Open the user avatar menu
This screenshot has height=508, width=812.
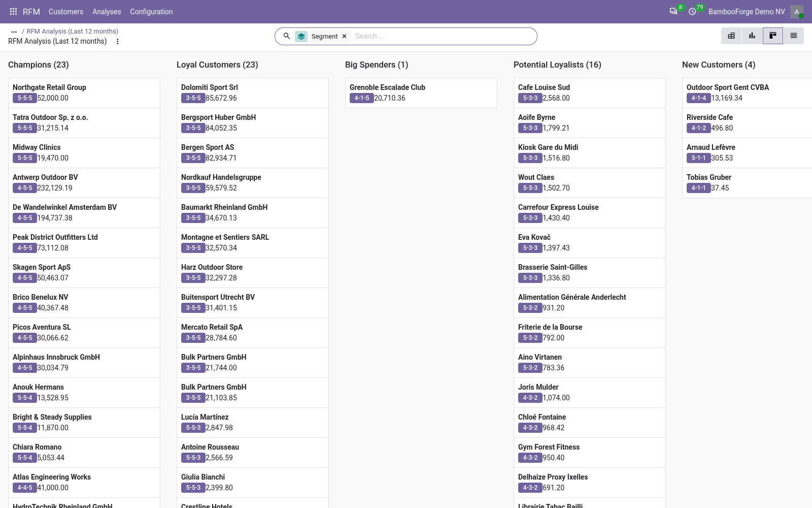[797, 12]
